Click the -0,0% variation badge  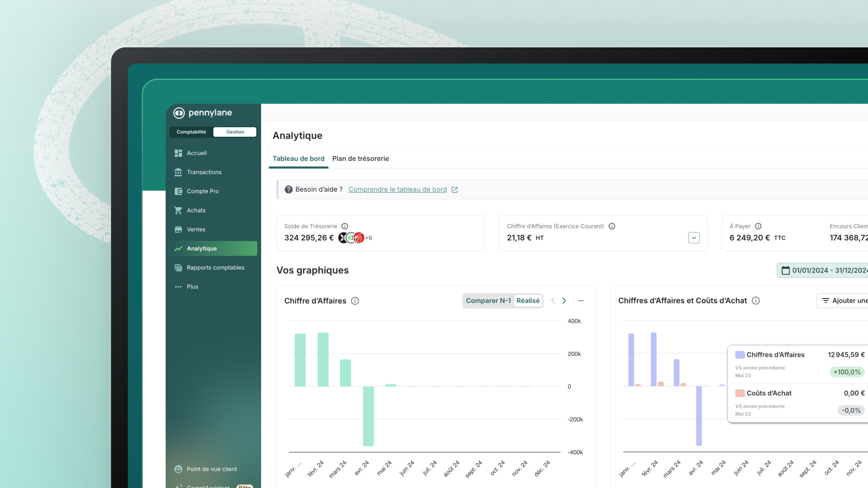click(851, 410)
